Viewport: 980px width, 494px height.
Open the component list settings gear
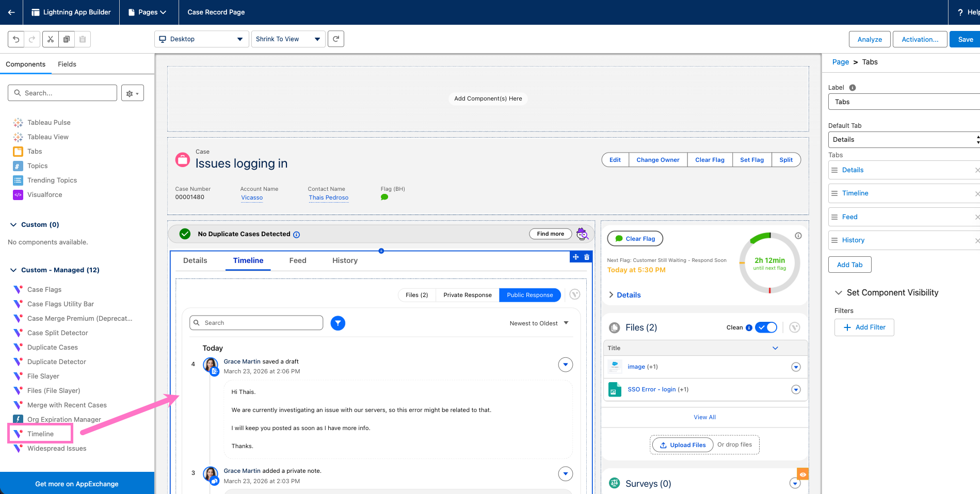133,93
